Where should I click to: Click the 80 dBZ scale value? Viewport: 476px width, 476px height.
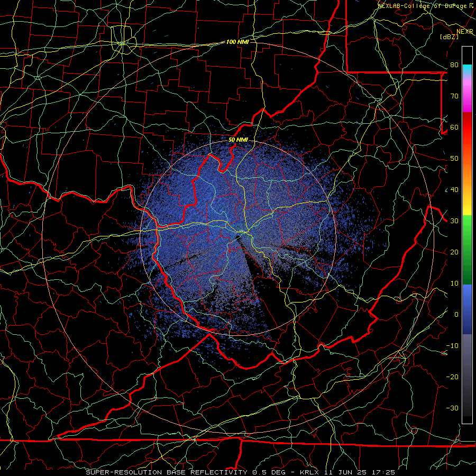pyautogui.click(x=454, y=65)
